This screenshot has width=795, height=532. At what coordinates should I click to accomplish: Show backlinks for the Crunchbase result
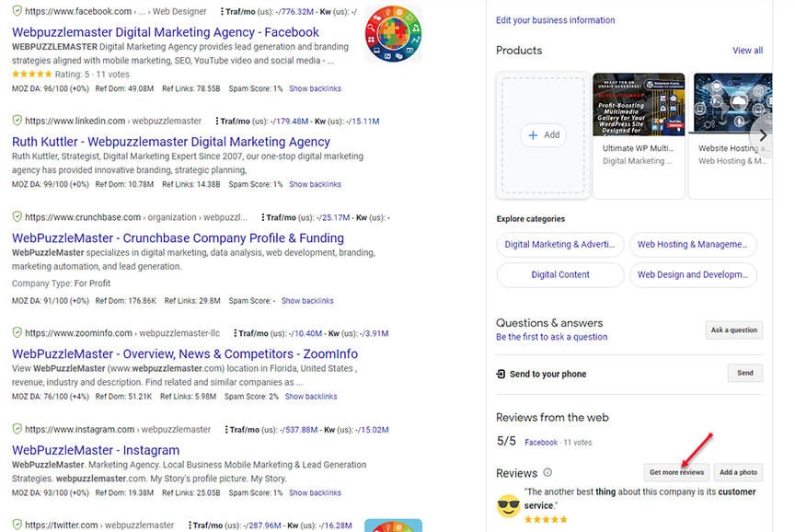coord(307,301)
